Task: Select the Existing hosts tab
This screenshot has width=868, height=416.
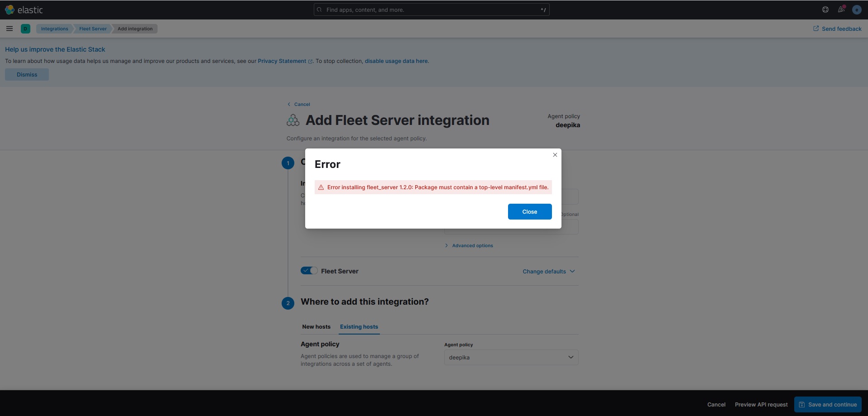Action: click(x=359, y=326)
